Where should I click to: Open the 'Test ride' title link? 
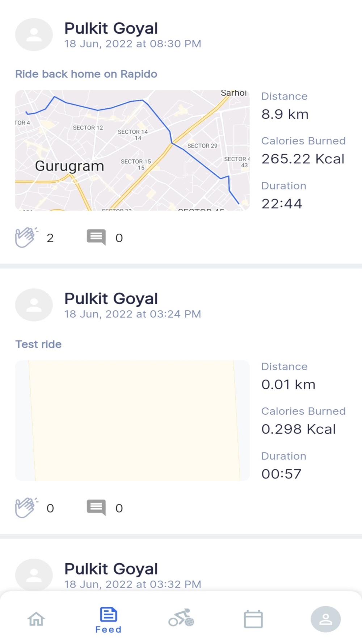tap(38, 344)
